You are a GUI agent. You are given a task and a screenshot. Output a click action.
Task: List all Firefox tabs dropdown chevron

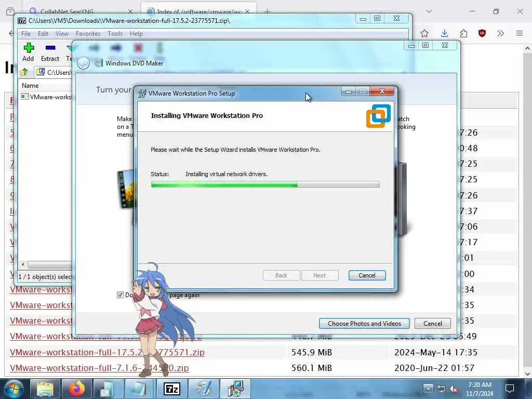coord(429,11)
